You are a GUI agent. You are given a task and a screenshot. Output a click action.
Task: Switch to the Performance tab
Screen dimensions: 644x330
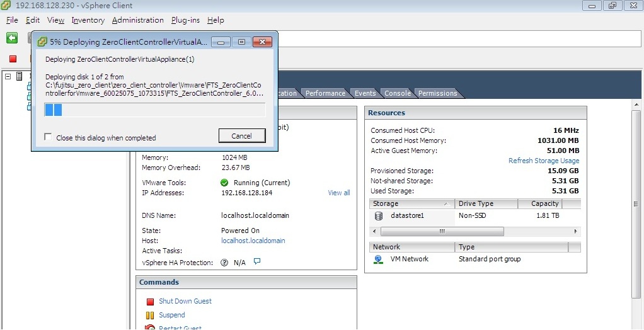coord(325,93)
